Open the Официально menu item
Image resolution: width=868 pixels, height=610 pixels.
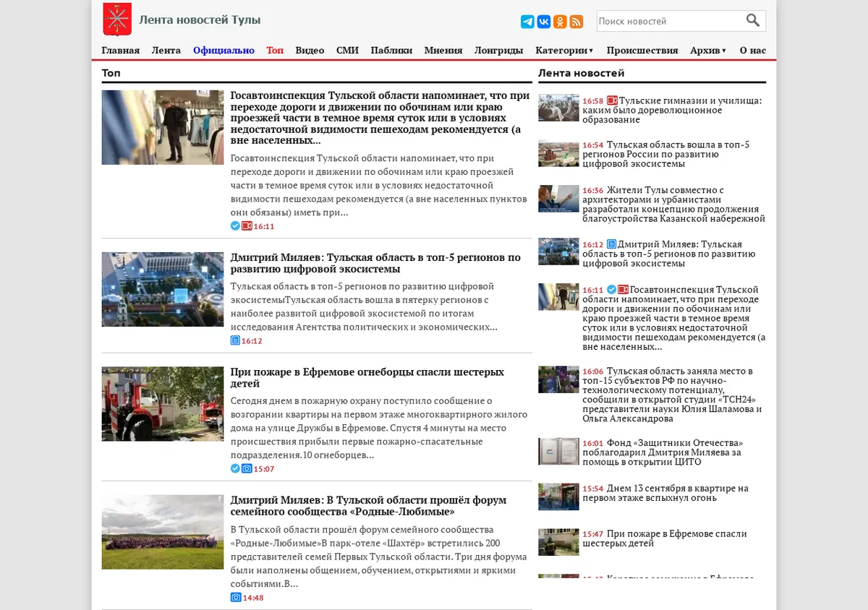pos(224,50)
